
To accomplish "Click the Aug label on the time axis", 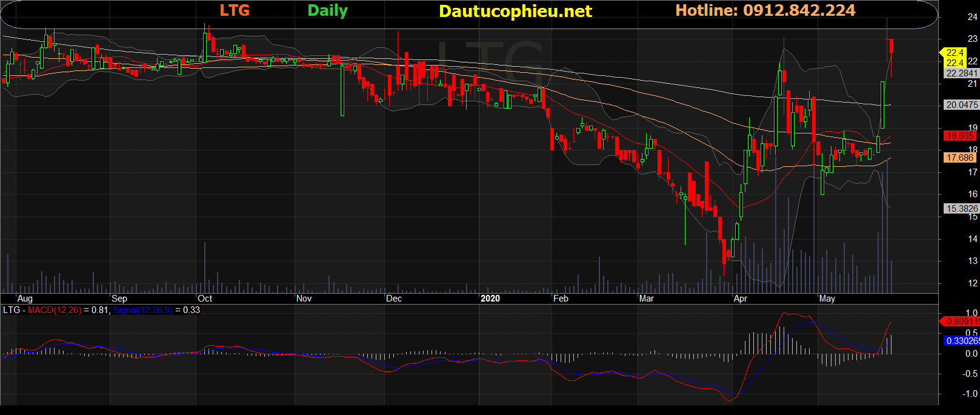I will tap(25, 299).
